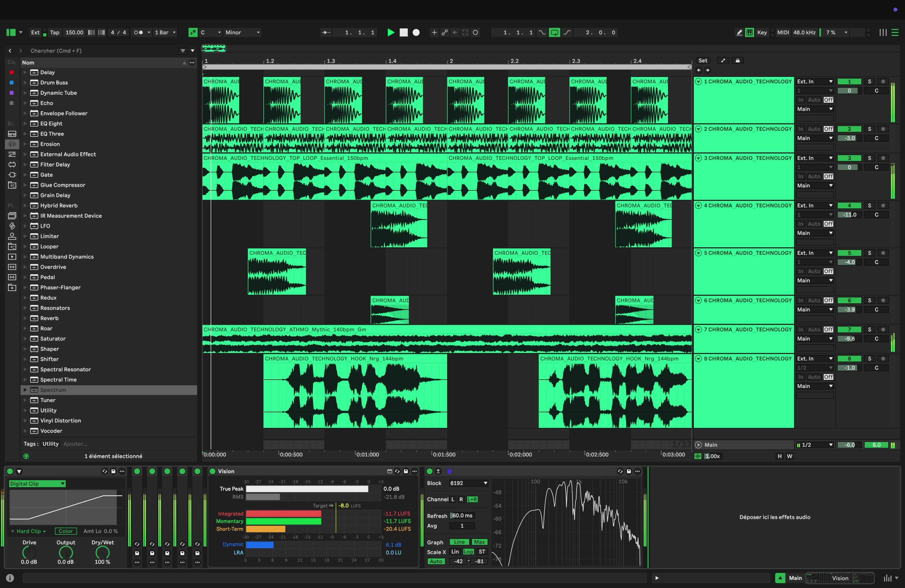Toggle the metronome icon
The height and width of the screenshot is (588, 905).
point(138,33)
